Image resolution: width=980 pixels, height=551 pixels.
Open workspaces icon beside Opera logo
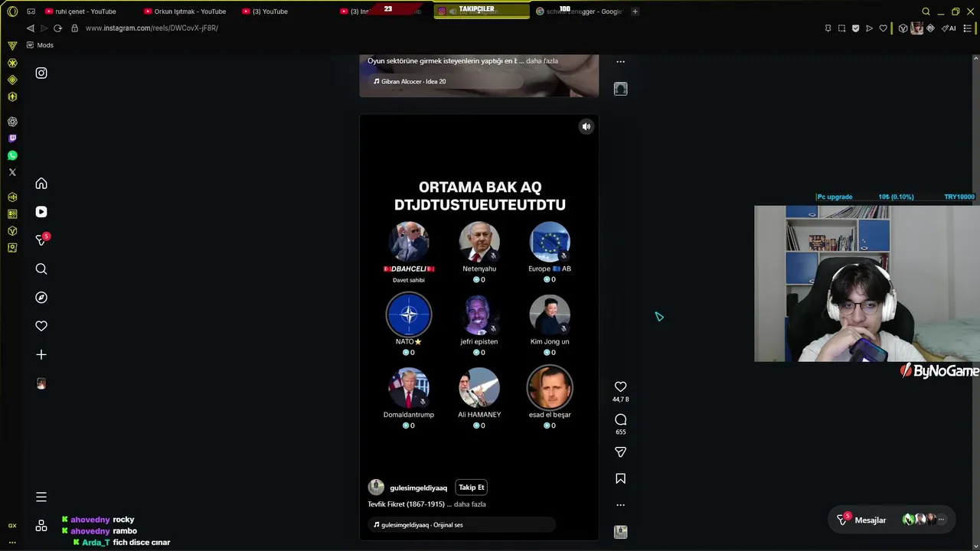point(31,11)
